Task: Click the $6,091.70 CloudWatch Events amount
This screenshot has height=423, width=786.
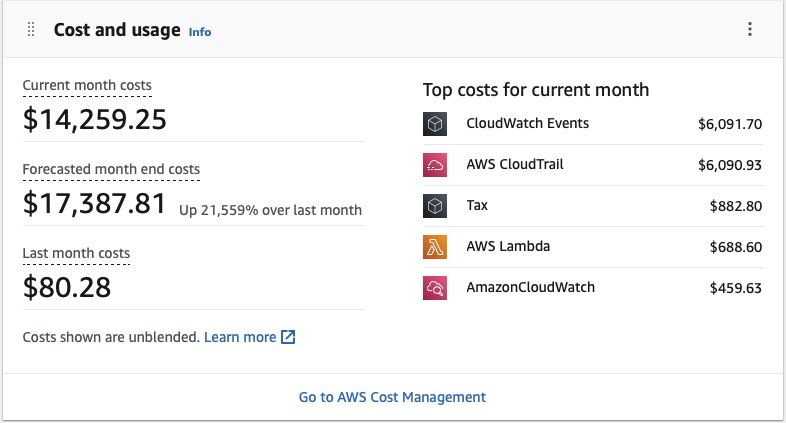Action: click(x=730, y=124)
